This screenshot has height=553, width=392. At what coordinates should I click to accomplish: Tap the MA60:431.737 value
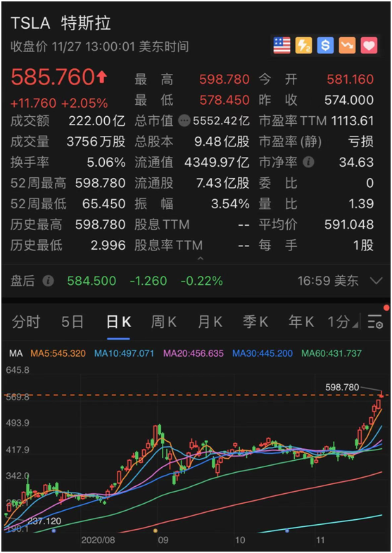click(331, 353)
